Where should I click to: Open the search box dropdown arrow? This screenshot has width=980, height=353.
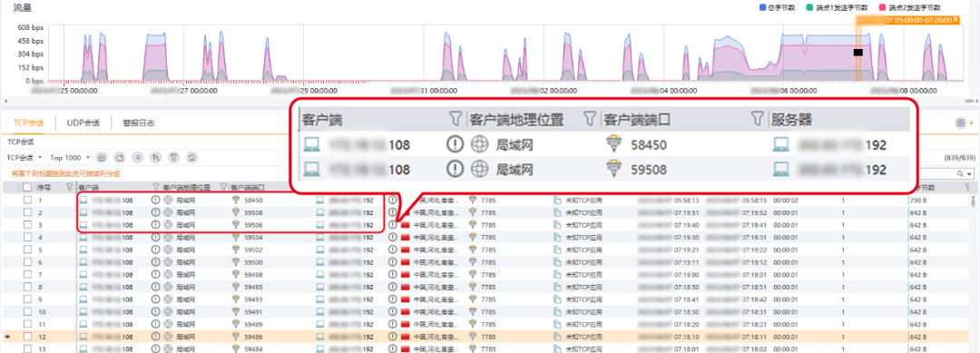click(969, 174)
